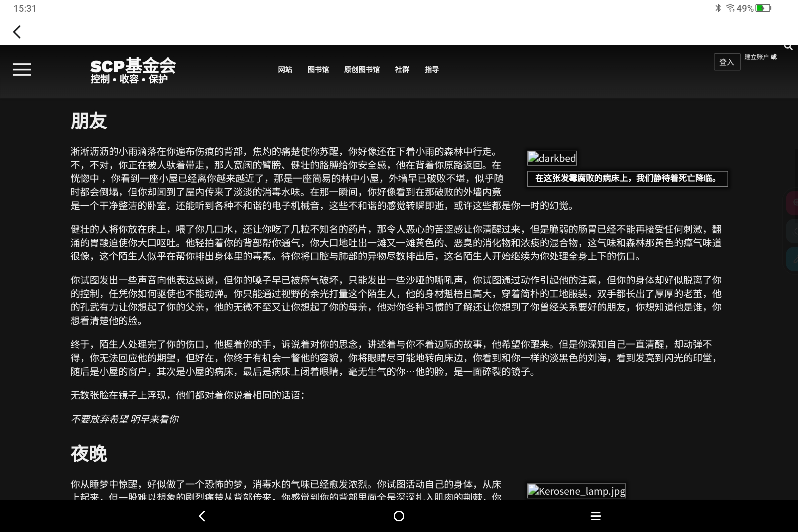Open the 原创图书馆 navigation menu
The height and width of the screenshot is (532, 798).
point(362,69)
